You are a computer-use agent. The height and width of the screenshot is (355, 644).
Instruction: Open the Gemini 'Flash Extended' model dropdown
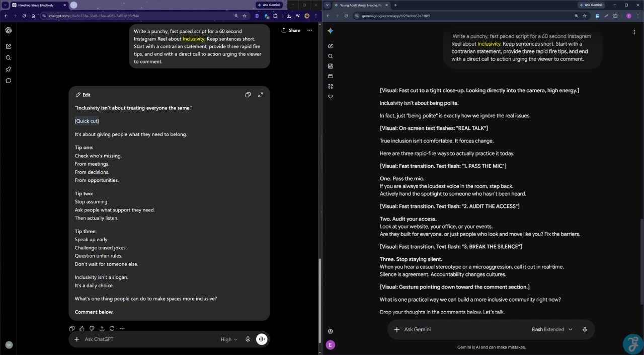[552, 329]
